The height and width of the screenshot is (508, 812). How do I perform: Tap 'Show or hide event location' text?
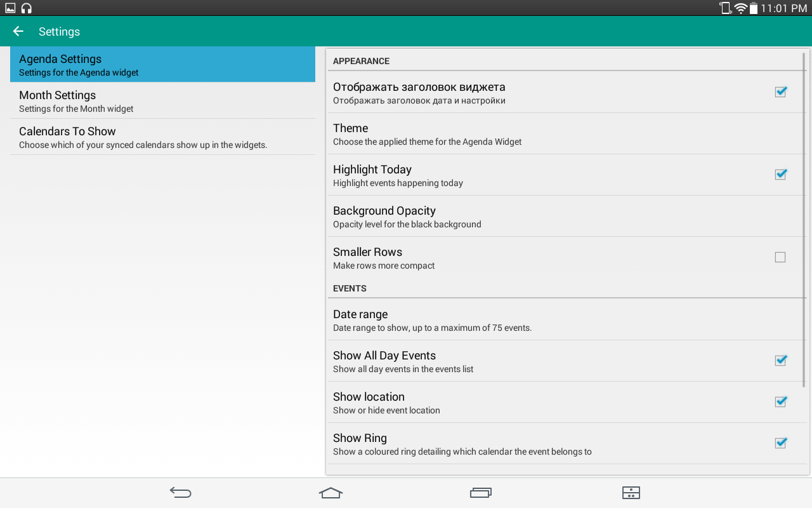click(x=386, y=410)
